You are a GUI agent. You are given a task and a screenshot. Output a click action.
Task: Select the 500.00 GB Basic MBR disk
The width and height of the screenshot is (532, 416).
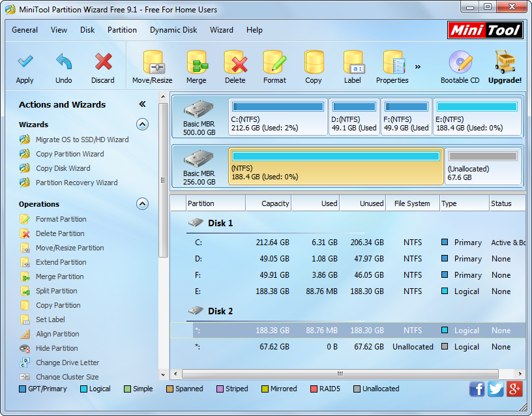pyautogui.click(x=199, y=117)
